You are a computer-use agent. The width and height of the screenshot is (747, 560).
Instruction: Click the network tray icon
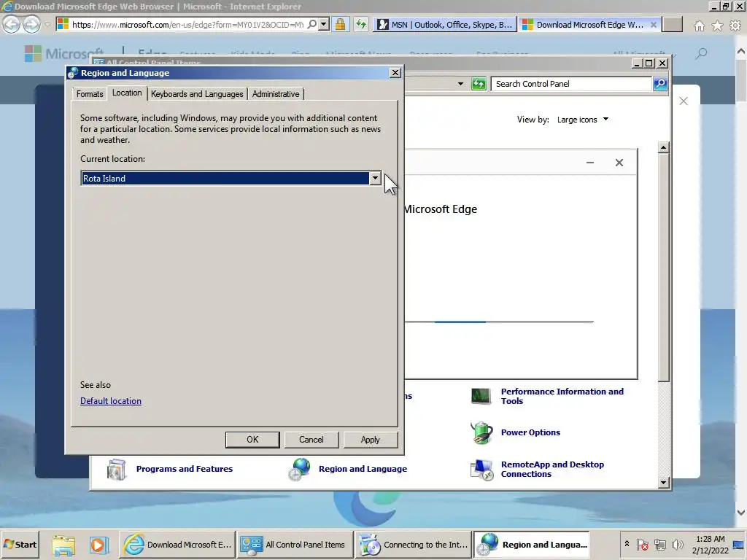[x=659, y=544]
